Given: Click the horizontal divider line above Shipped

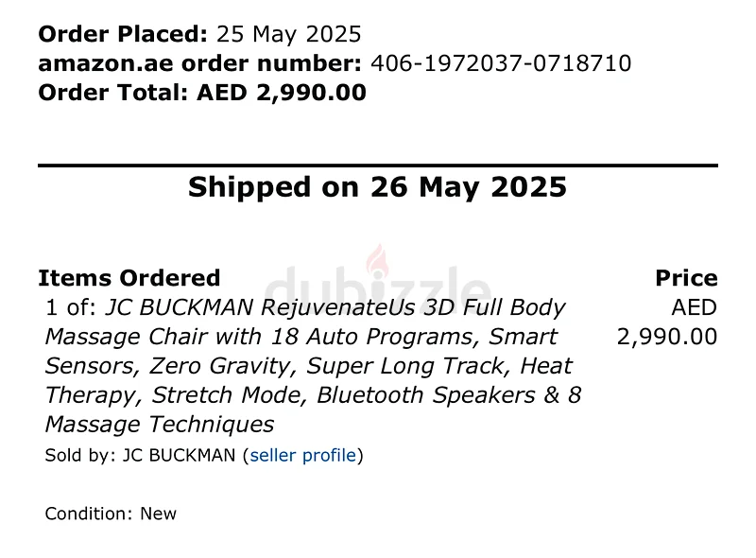Looking at the screenshot, I should coord(378,166).
